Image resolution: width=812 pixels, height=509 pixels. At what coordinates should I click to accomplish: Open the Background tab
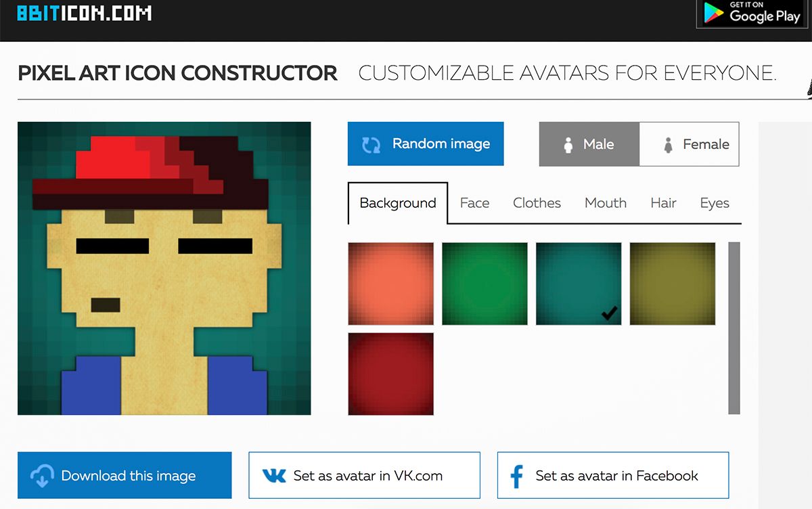coord(398,203)
